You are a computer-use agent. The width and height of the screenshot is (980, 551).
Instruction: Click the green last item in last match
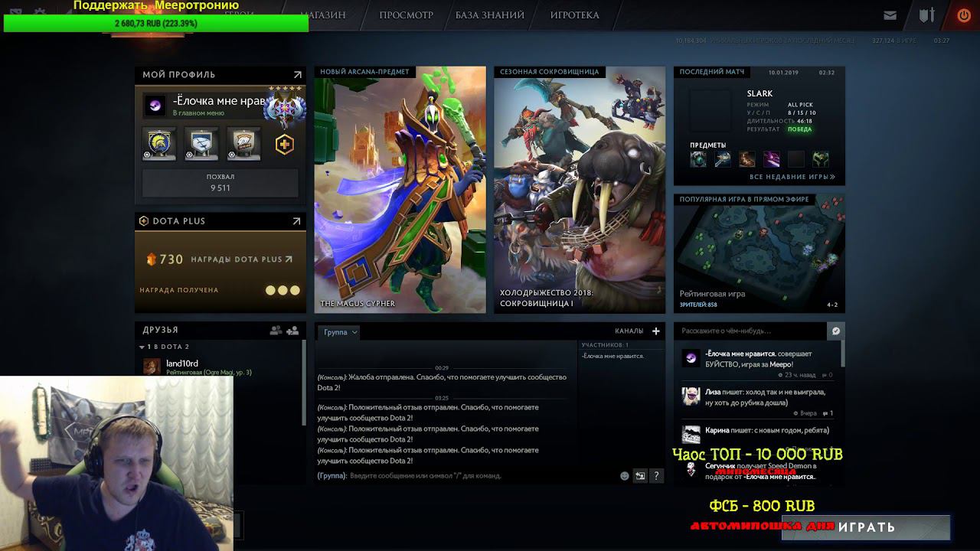pyautogui.click(x=821, y=159)
